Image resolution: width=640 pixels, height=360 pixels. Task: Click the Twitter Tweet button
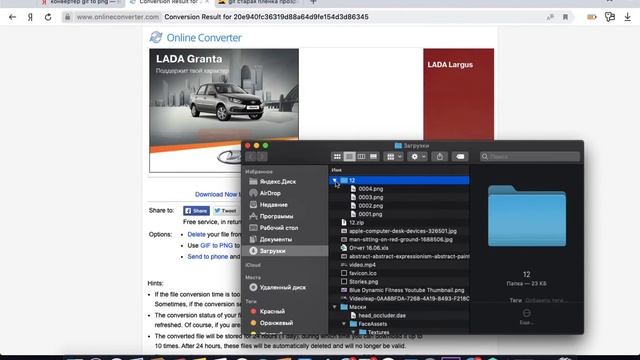225,211
